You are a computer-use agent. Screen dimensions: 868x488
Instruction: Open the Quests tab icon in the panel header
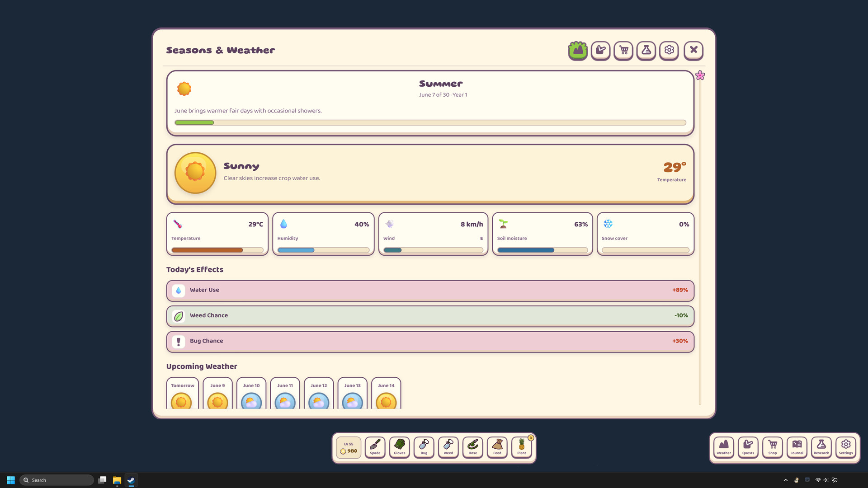(600, 50)
